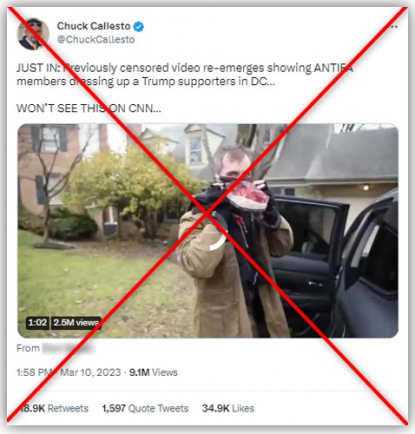415x434 pixels.
Task: Open the tweet's more options ellipsis
Action: pyautogui.click(x=394, y=27)
